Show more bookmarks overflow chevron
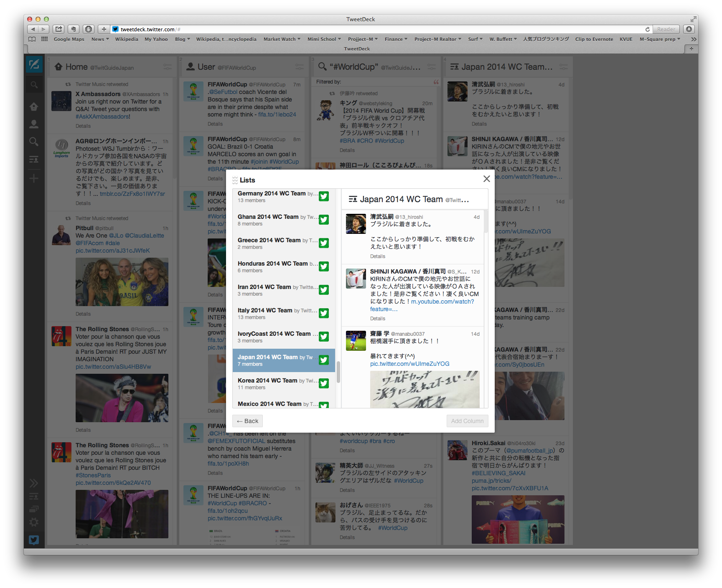 tap(693, 39)
